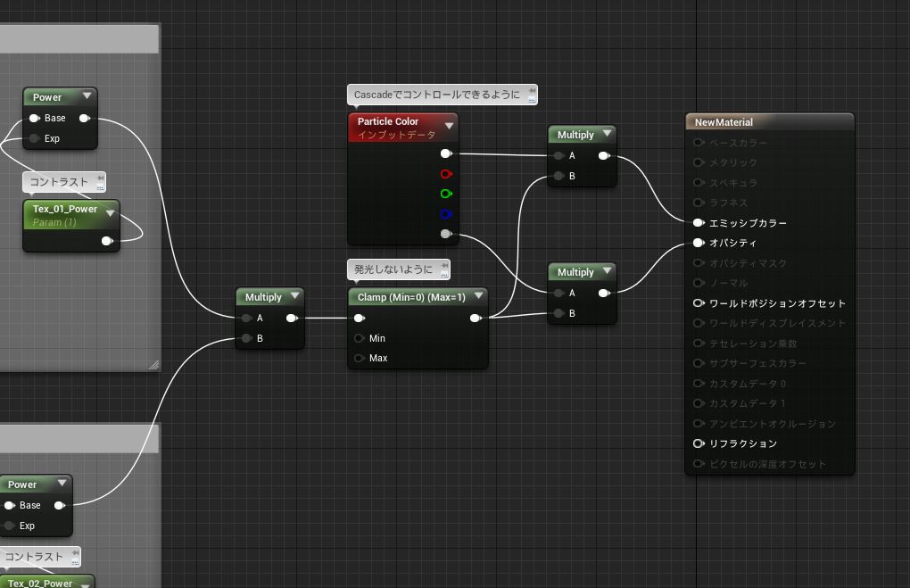The width and height of the screenshot is (910, 588).
Task: Select the Particle Color node title
Action: coord(388,121)
